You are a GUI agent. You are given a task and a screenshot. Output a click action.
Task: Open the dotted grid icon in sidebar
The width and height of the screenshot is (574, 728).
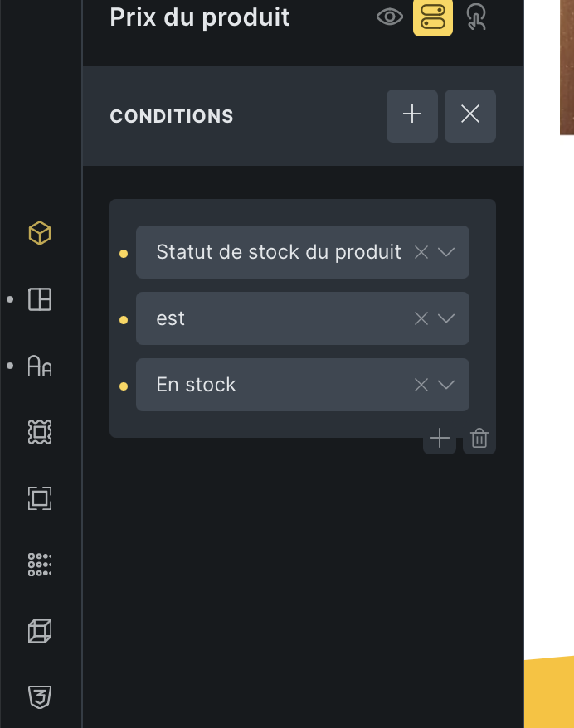tap(40, 565)
